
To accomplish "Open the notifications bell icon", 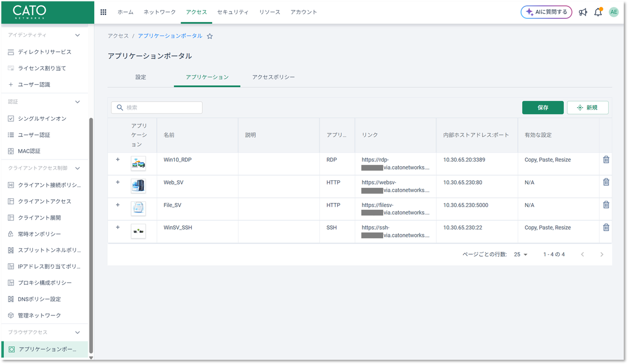I will pyautogui.click(x=598, y=12).
